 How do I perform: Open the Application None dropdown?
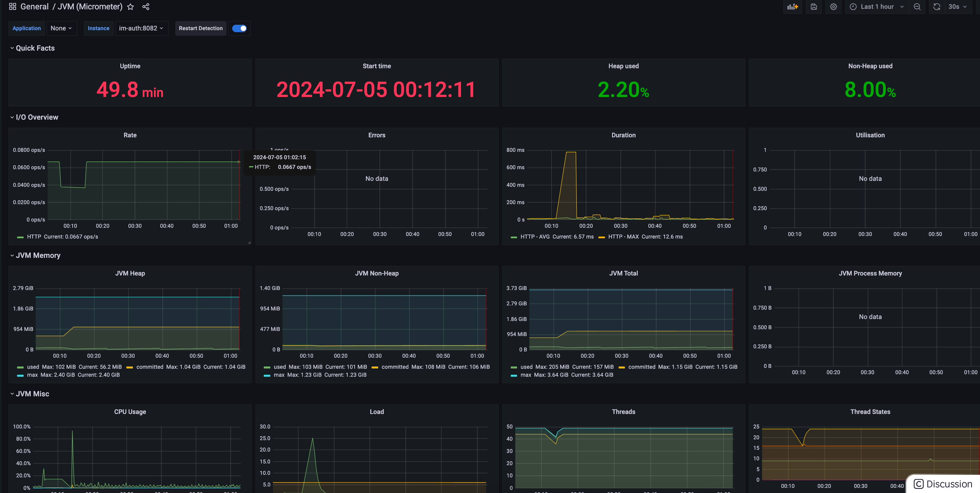61,28
